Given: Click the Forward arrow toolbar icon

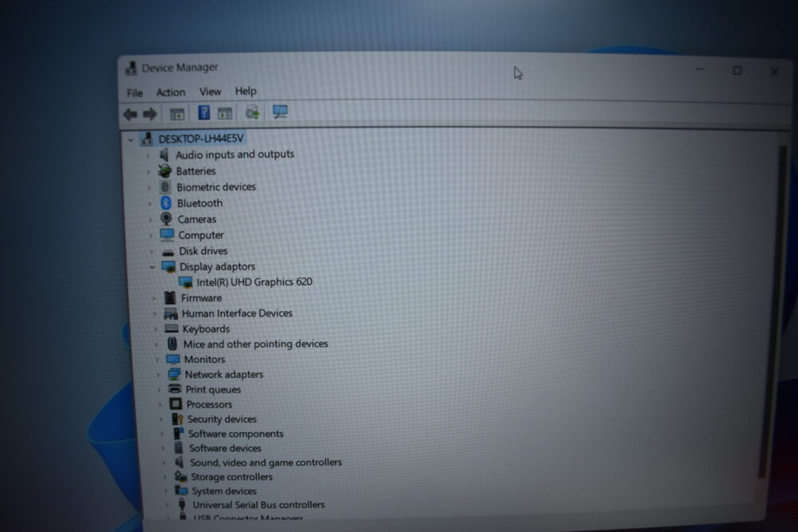Looking at the screenshot, I should 150,114.
